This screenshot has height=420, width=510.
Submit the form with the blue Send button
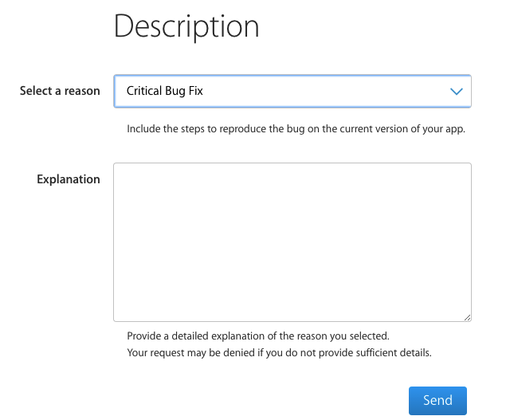(x=437, y=401)
